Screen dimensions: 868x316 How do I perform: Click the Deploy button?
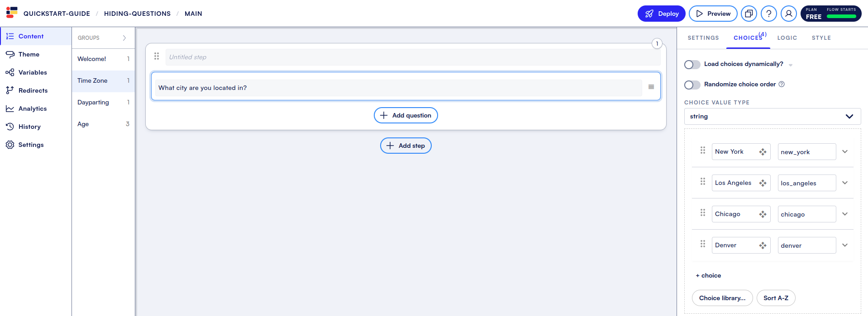pyautogui.click(x=661, y=14)
